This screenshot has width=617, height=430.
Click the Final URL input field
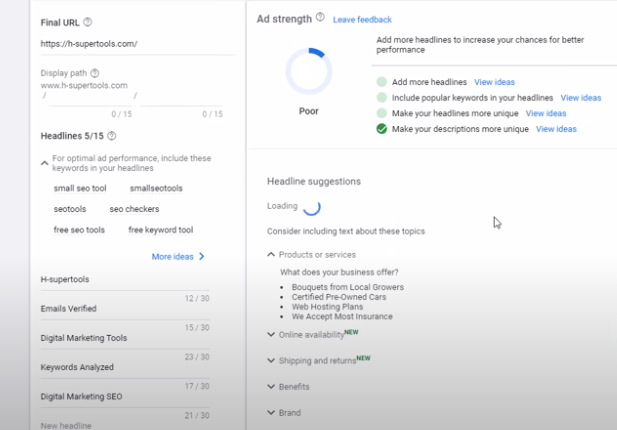138,44
